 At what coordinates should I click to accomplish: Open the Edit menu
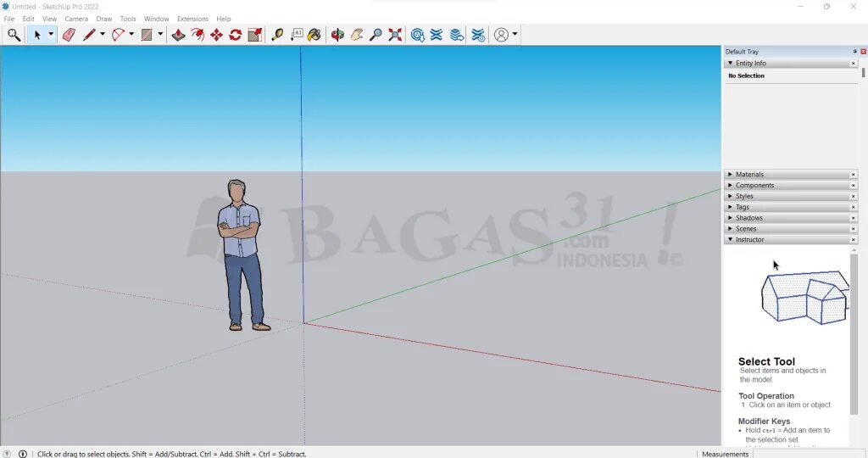point(28,19)
